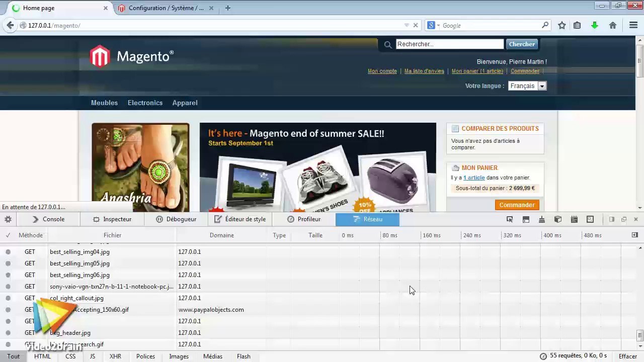Toggle the responsive design mode icon
644x362 pixels.
tap(590, 219)
